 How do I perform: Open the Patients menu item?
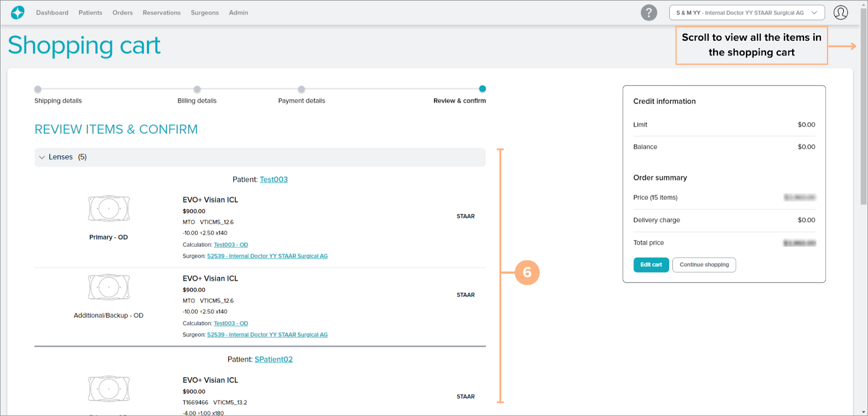tap(90, 12)
